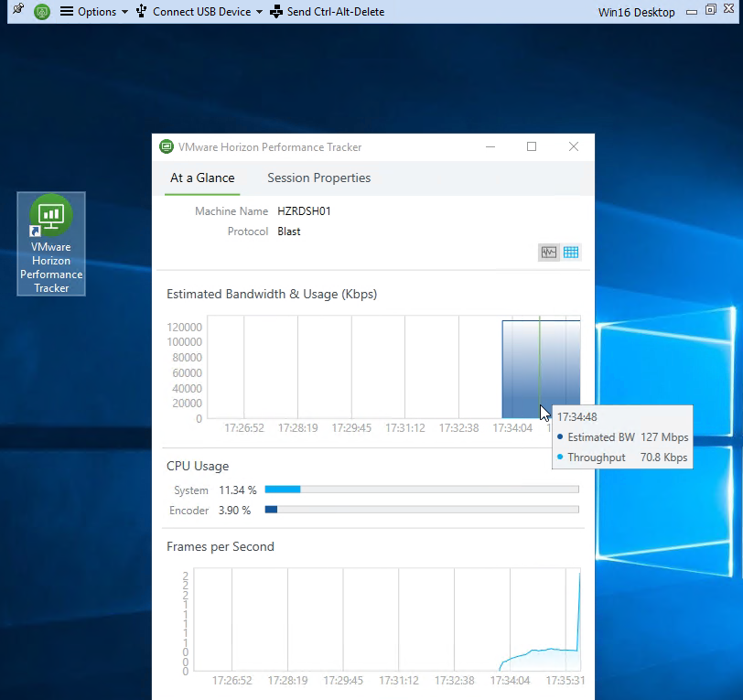Click the Encoder CPU usage bar
The image size is (743, 700).
point(422,510)
